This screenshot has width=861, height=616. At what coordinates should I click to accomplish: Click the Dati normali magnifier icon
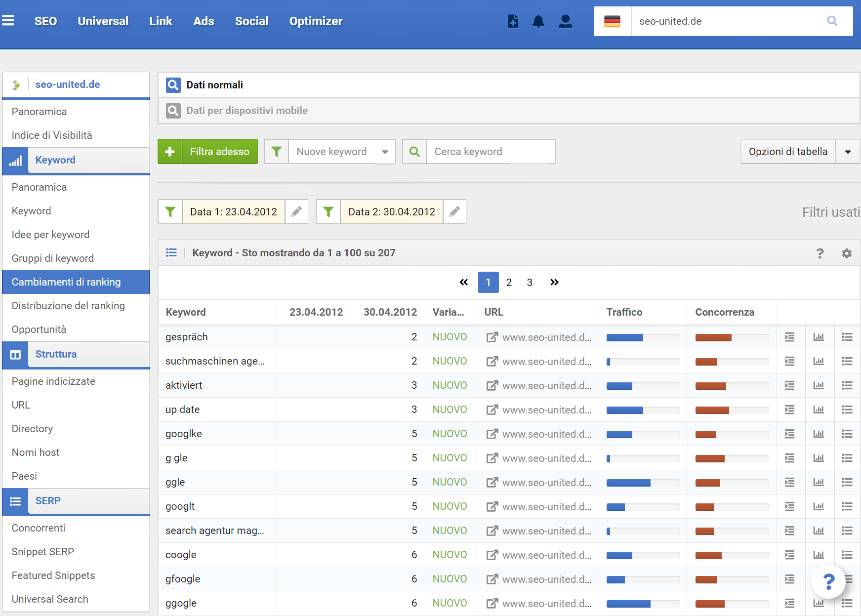tap(173, 85)
